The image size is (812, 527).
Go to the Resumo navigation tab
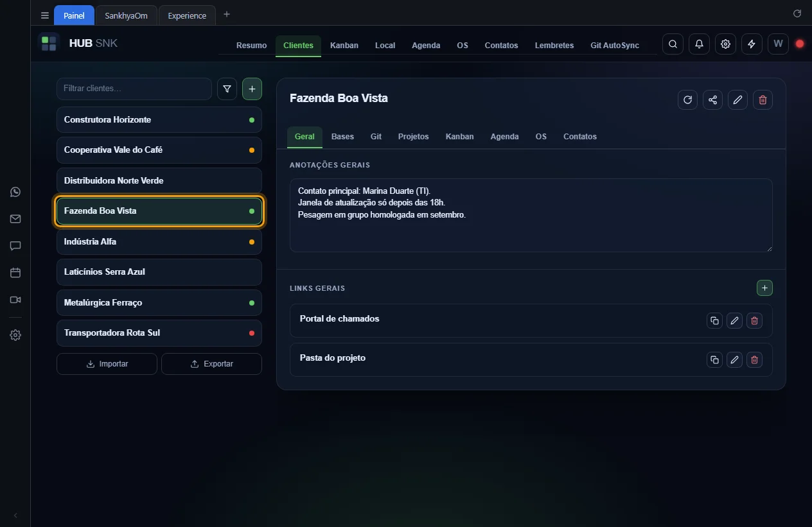tap(251, 46)
